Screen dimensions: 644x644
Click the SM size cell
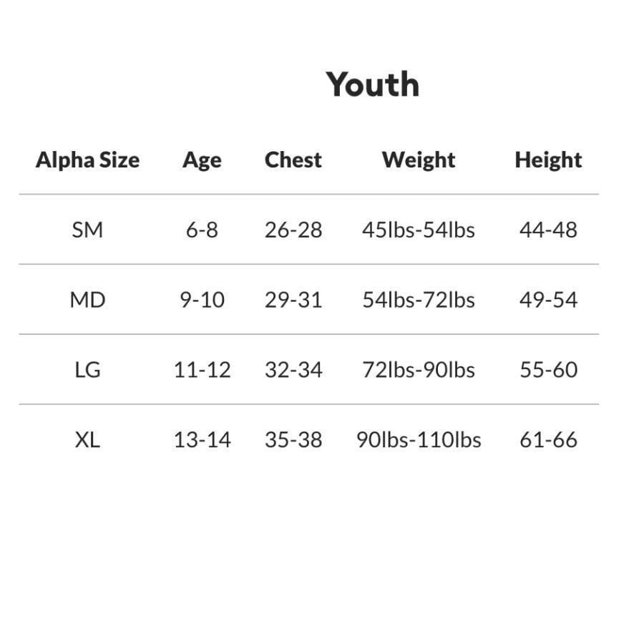pyautogui.click(x=87, y=230)
